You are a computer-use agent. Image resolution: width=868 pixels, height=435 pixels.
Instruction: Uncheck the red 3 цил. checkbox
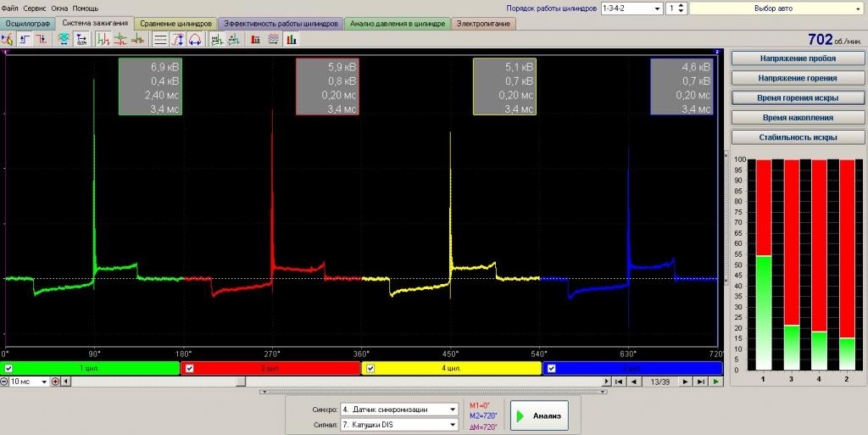click(x=189, y=368)
